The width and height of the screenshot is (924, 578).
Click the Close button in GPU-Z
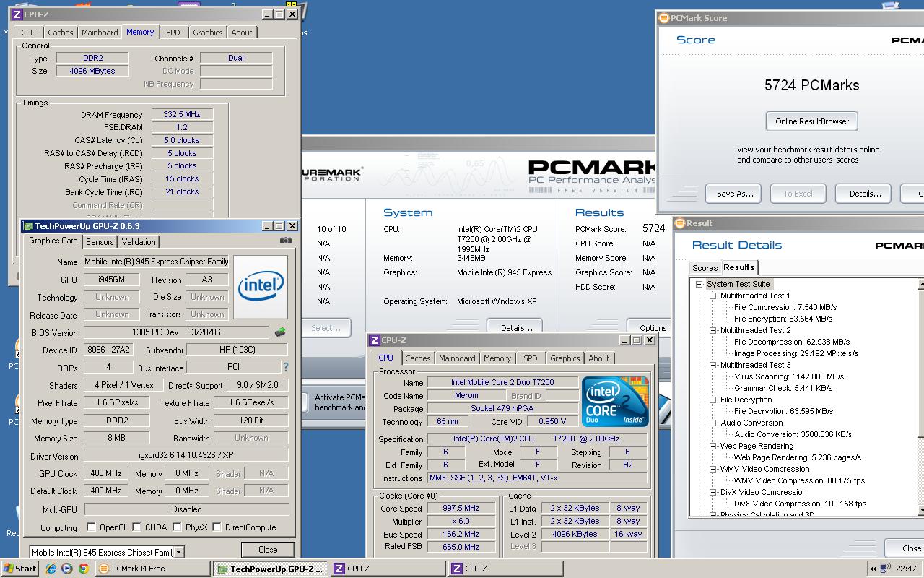(268, 549)
